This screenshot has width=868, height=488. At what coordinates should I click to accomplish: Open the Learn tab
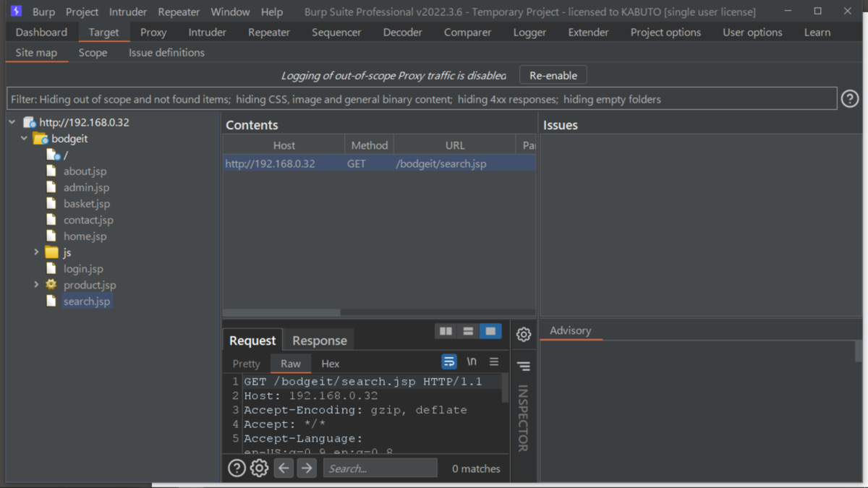click(817, 33)
